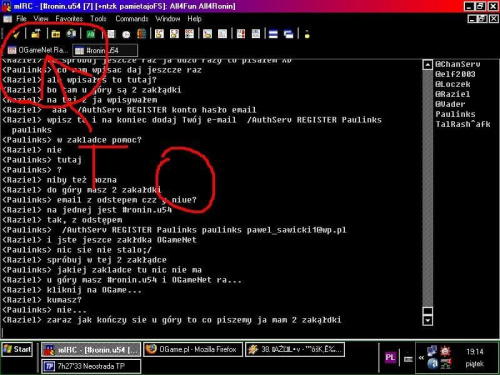Click the chat scrollbar up arrow
The width and height of the screenshot is (500, 375).
tap(427, 65)
